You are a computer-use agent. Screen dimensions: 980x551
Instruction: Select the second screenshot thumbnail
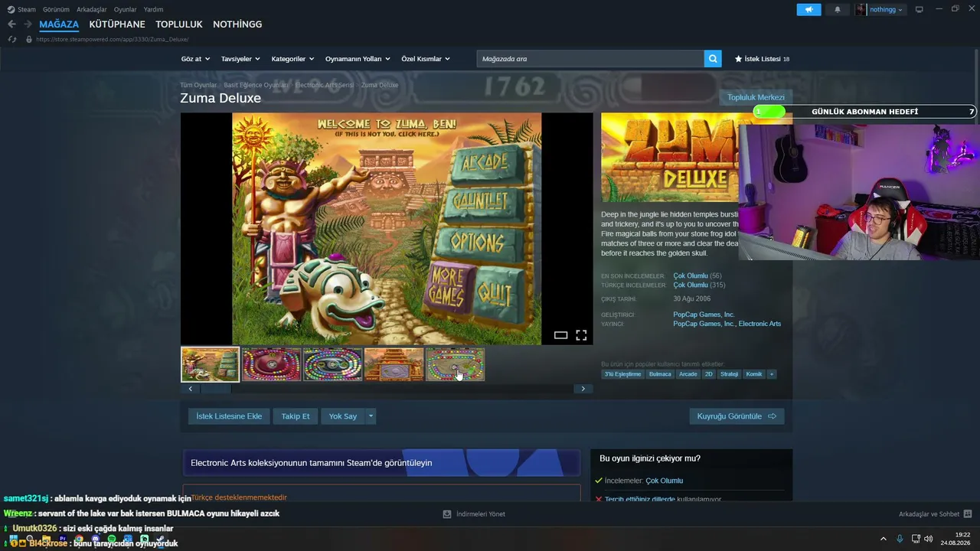[x=272, y=364]
